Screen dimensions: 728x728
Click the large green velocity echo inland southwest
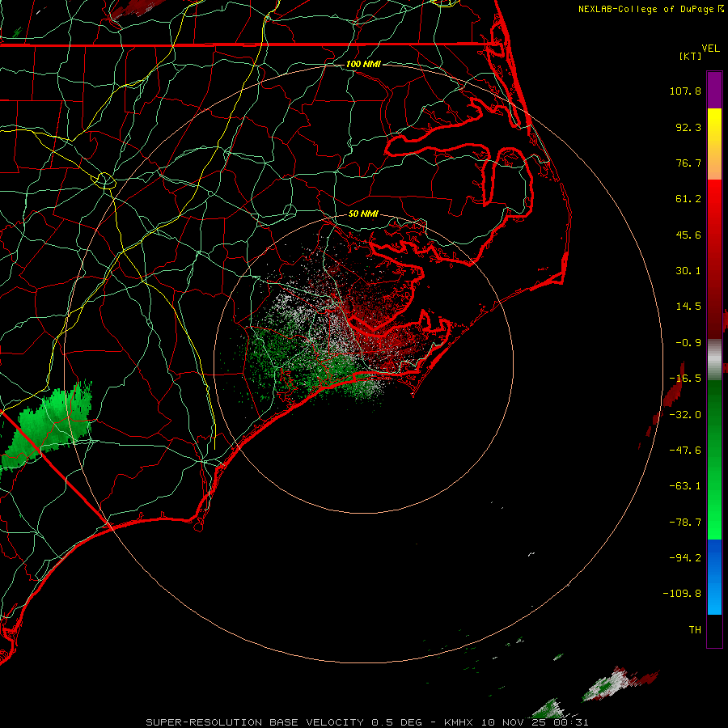click(49, 425)
